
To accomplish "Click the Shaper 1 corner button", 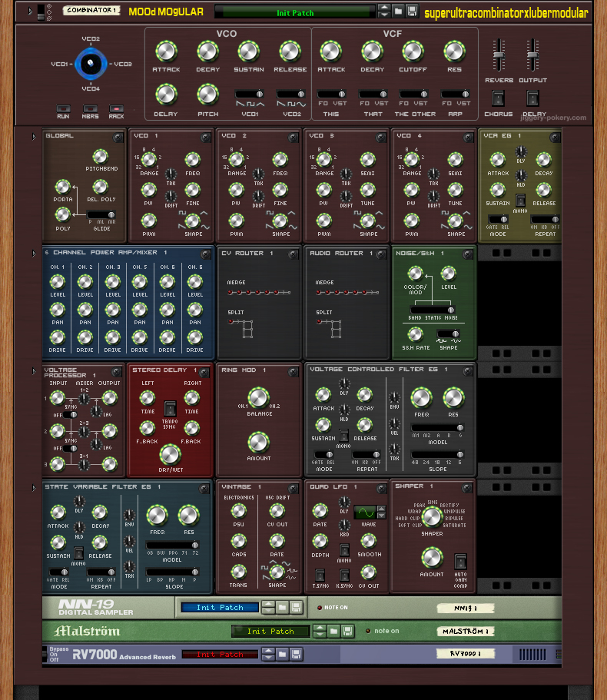I will [x=467, y=488].
